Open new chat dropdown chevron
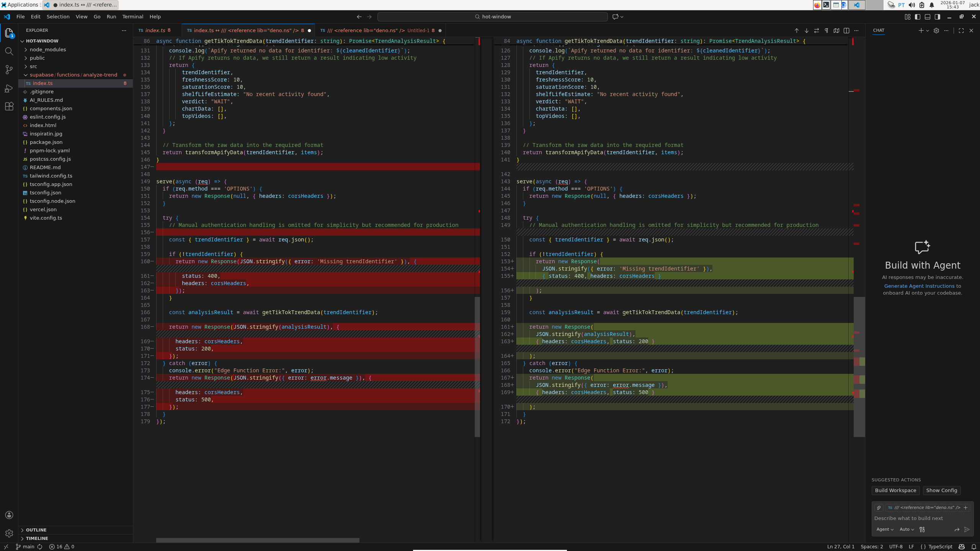 [x=928, y=31]
